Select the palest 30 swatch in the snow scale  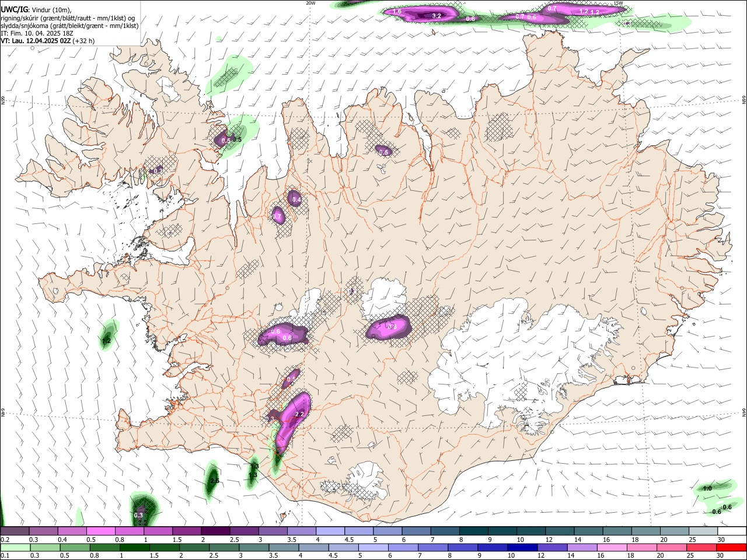point(732,531)
